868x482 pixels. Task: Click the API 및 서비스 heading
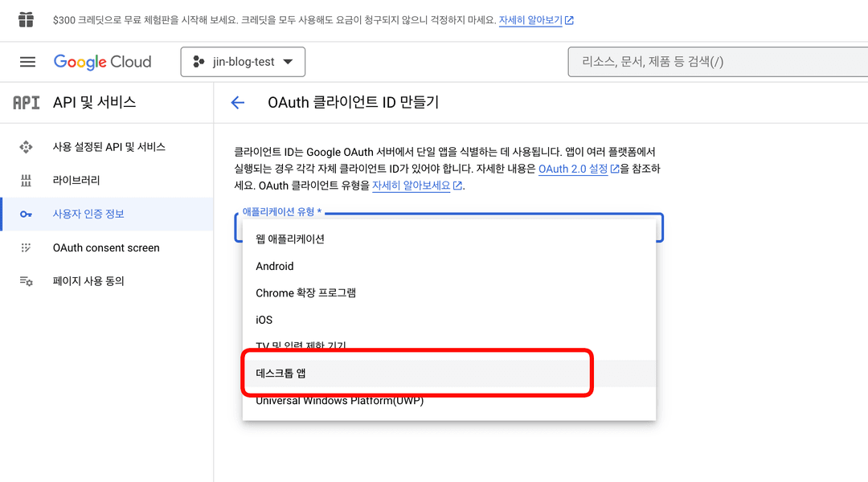[94, 102]
